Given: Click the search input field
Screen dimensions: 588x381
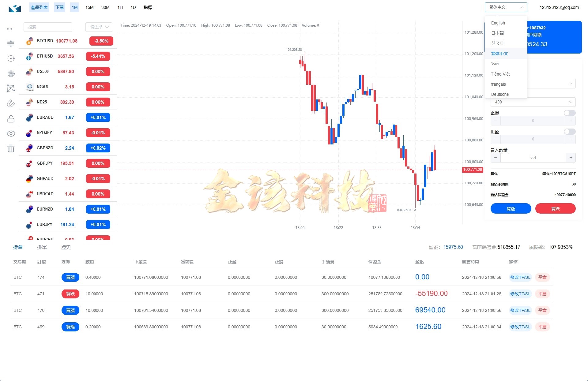Looking at the screenshot, I should 48,27.
